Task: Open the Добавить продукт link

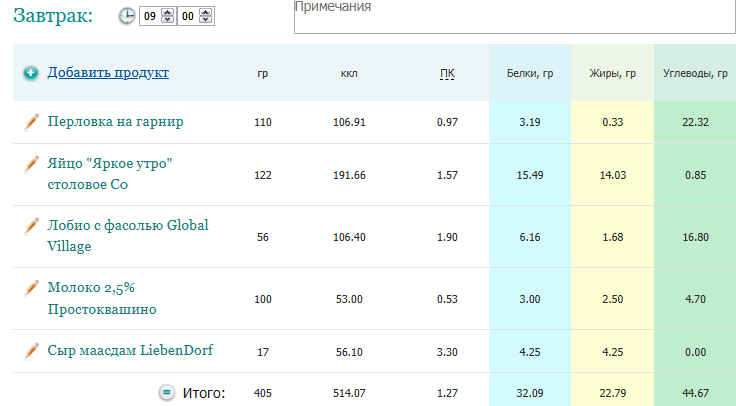Action: pos(108,73)
